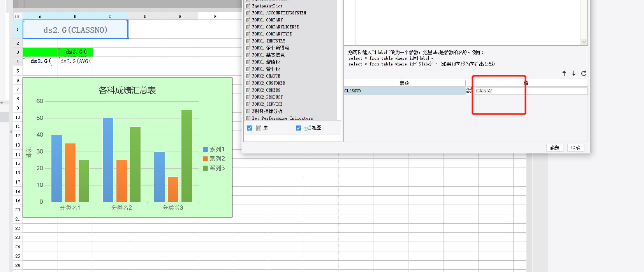The image size is (644, 272).
Task: Click the blue bar in 分类名2 group
Action: 108,160
